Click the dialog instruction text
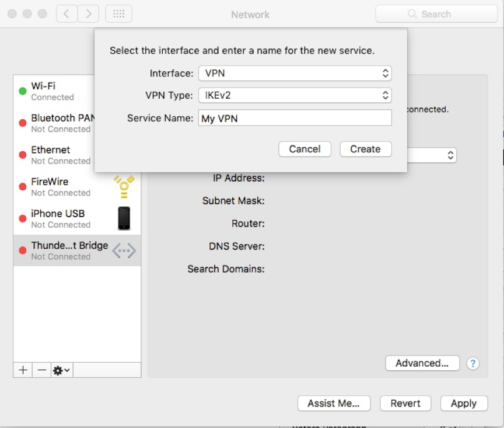This screenshot has width=504, height=428. point(242,51)
